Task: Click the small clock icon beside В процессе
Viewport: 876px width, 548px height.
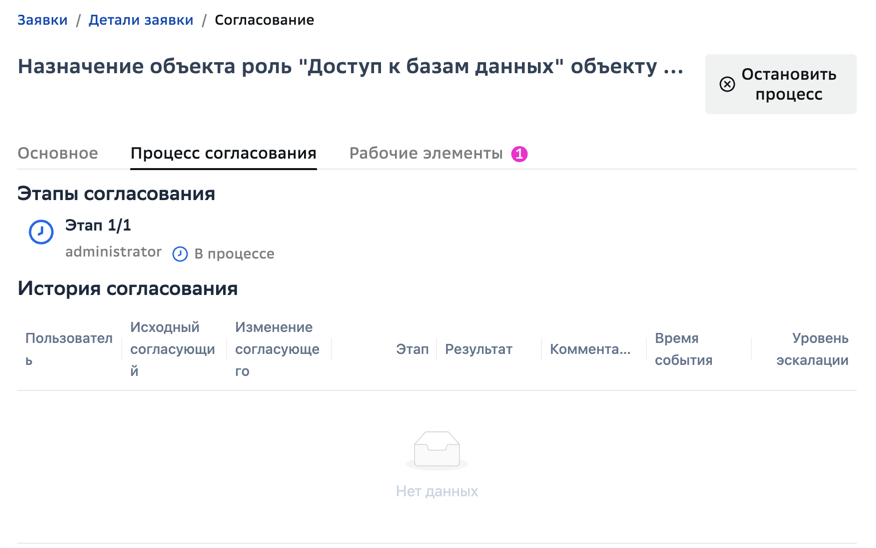Action: tap(180, 254)
